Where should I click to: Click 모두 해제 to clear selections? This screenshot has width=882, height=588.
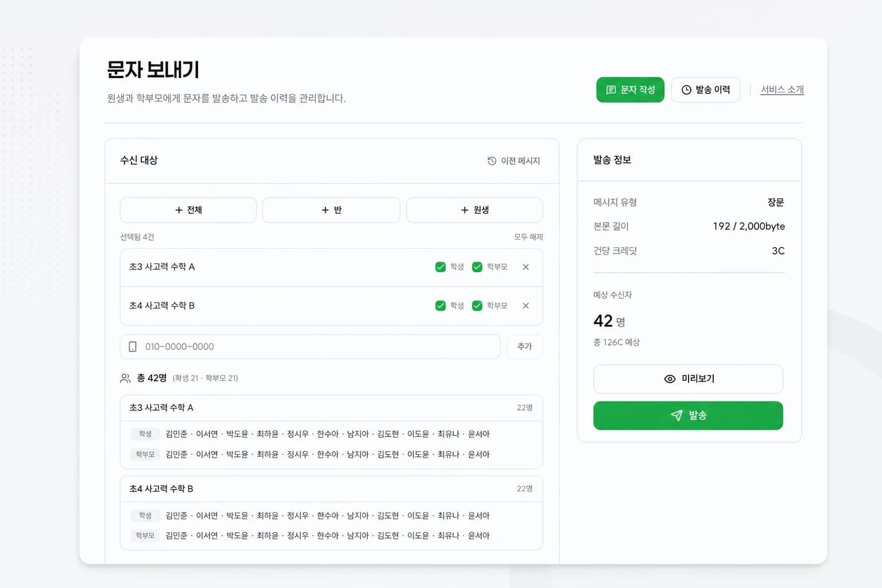pos(528,237)
